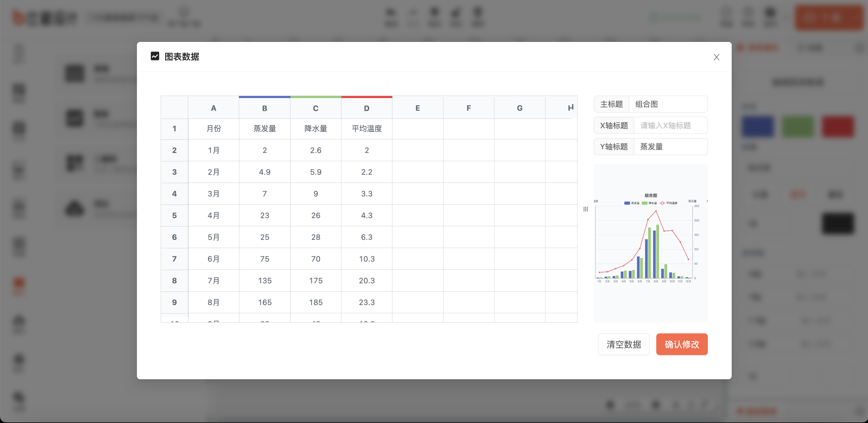Click cell with value 5.9
Image resolution: width=868 pixels, height=423 pixels.
coord(315,172)
